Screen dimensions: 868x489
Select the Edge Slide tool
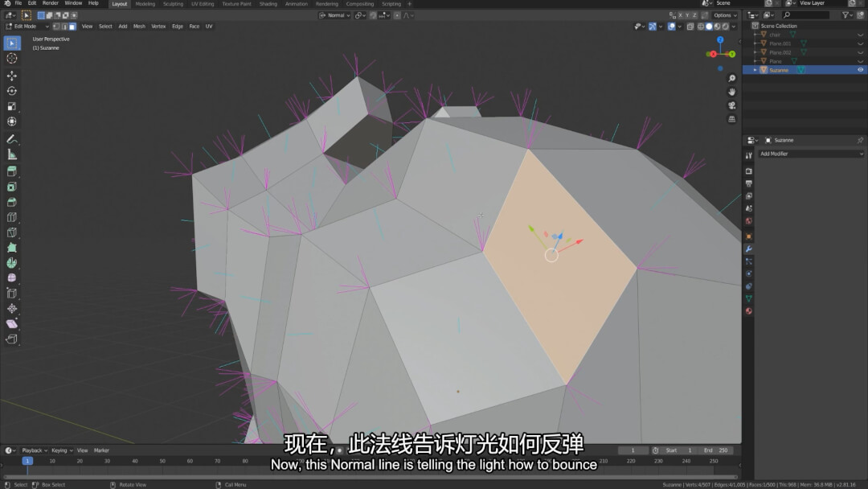click(11, 294)
